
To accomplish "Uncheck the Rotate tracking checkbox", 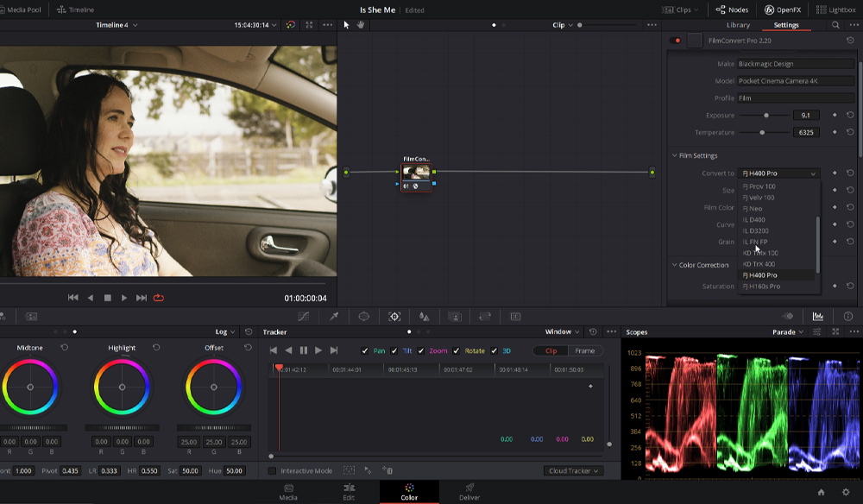I will pos(457,350).
